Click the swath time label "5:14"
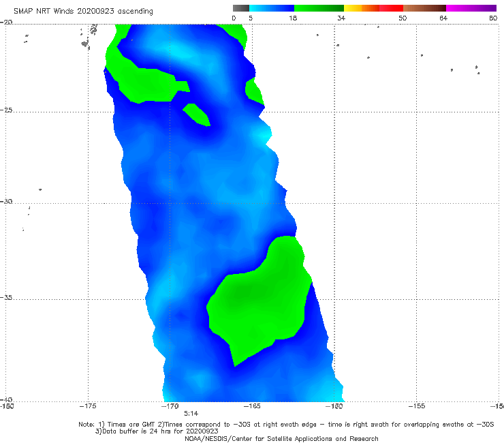The height and width of the screenshot is (443, 504). 191,414
